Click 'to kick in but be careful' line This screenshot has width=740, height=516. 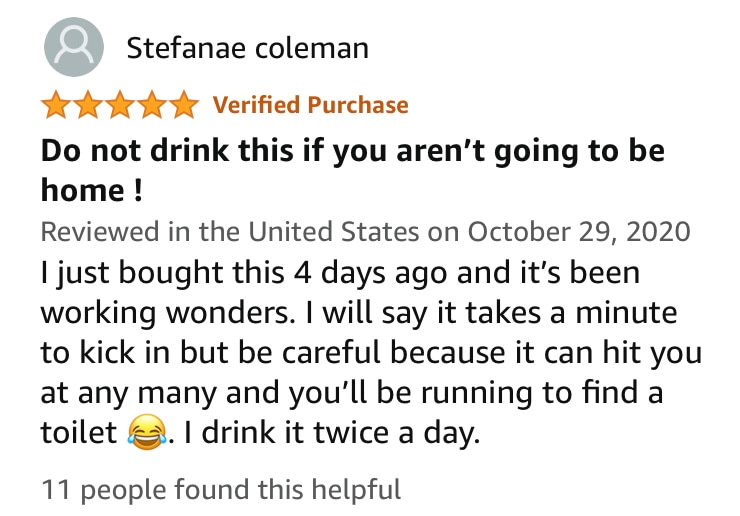211,353
